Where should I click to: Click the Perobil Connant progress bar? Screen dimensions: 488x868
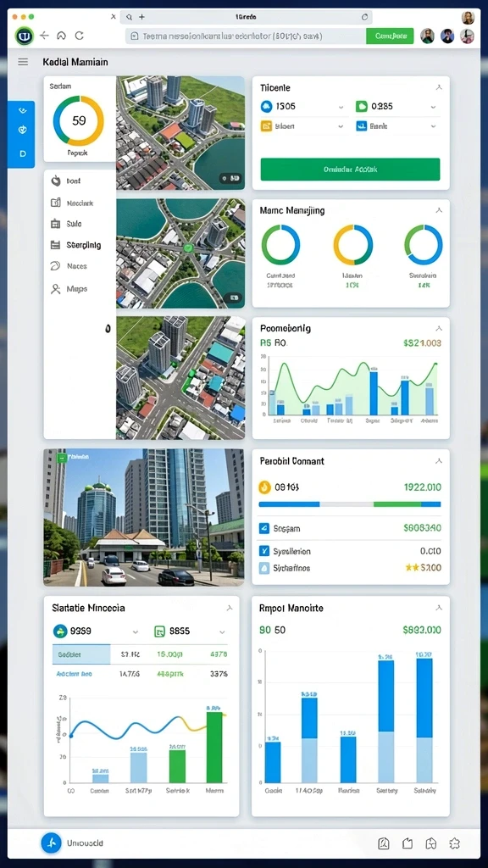pos(350,504)
